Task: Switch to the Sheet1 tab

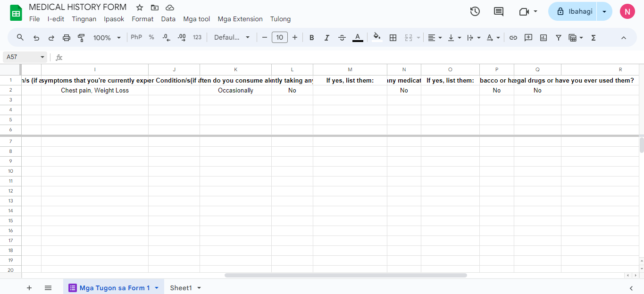Action: pyautogui.click(x=181, y=288)
